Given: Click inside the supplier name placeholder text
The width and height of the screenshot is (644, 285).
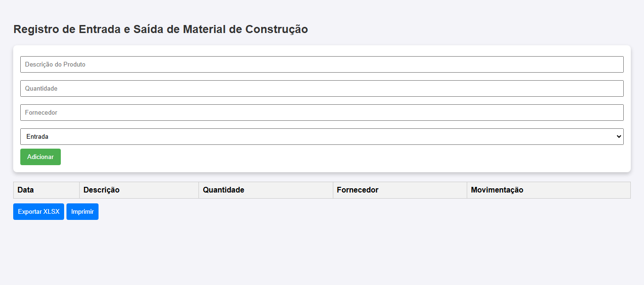Looking at the screenshot, I should [41, 113].
